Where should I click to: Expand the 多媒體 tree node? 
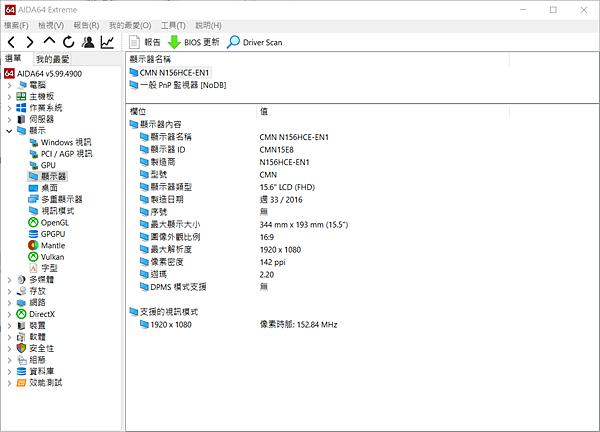(x=9, y=280)
